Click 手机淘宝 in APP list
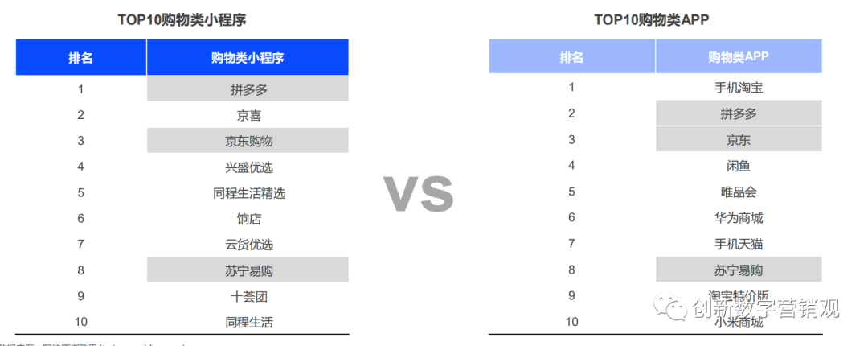The height and width of the screenshot is (346, 868). pos(739,88)
